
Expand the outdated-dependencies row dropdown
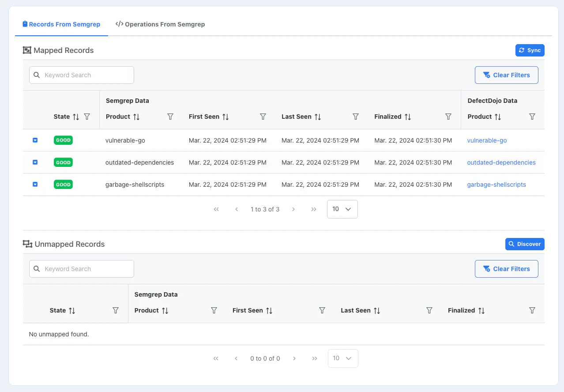[x=35, y=162]
